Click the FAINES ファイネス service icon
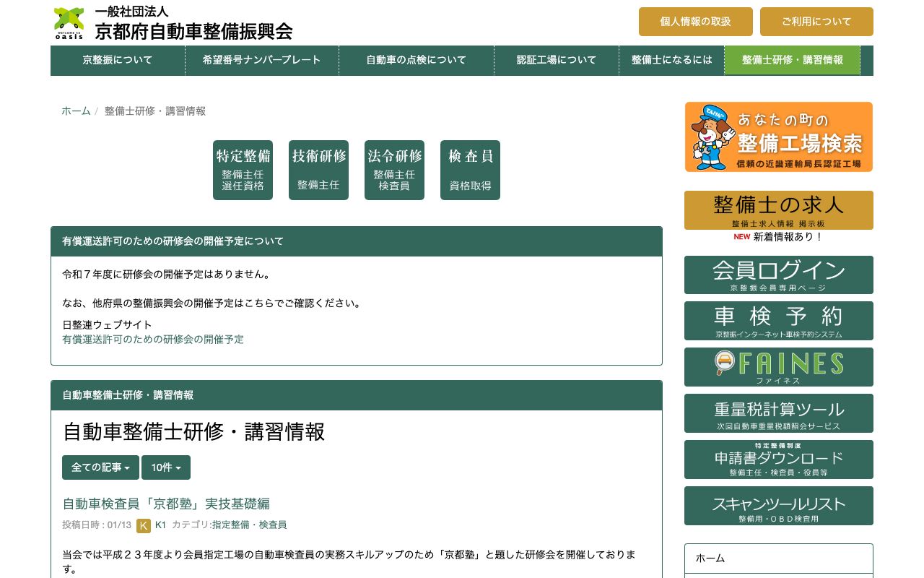Image resolution: width=924 pixels, height=578 pixels. 778,366
